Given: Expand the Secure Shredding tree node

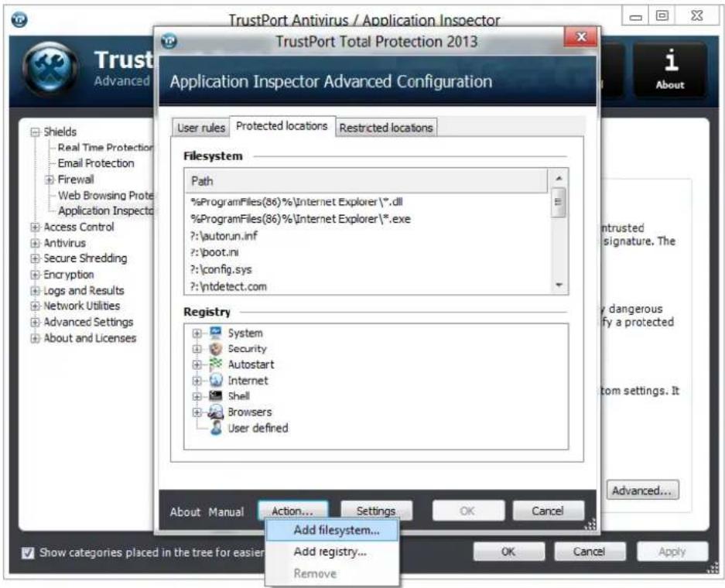Looking at the screenshot, I should 35,259.
